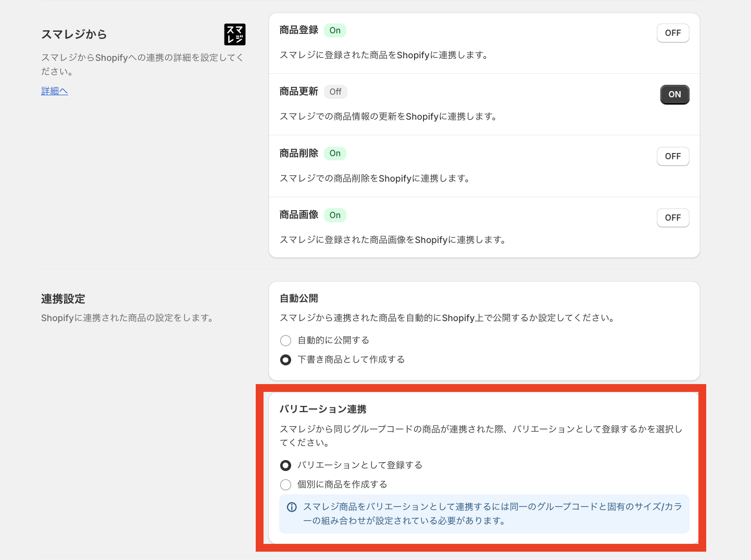Select the 個別に商品を作成する radio option
Image resolution: width=751 pixels, height=560 pixels.
point(285,485)
